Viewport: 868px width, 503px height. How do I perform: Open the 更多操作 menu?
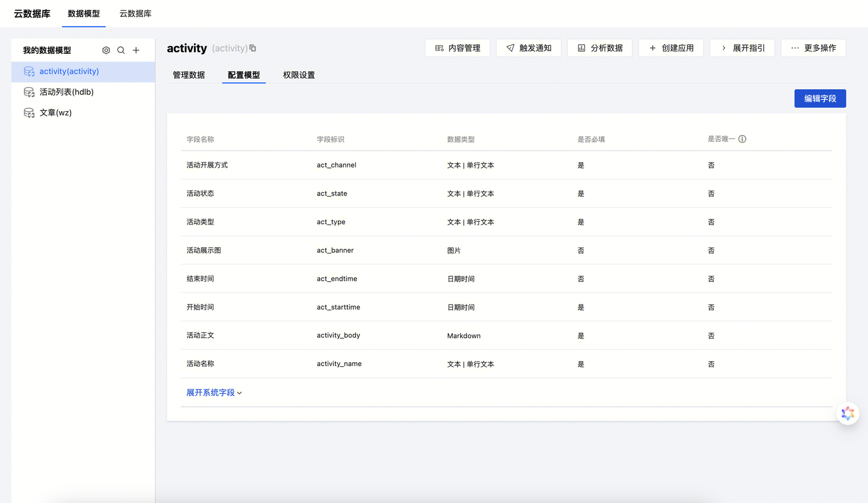click(814, 48)
